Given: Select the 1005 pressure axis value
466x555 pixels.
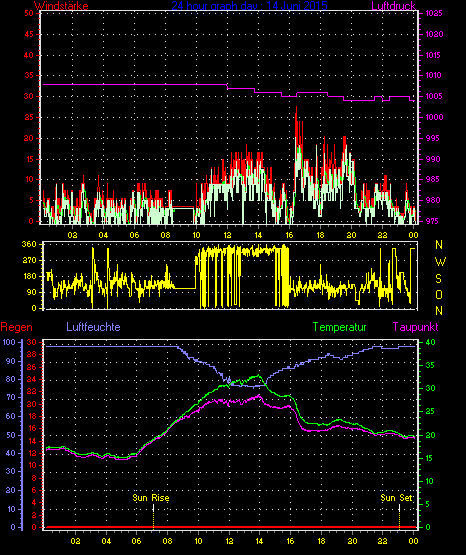Looking at the screenshot, I should 433,96.
